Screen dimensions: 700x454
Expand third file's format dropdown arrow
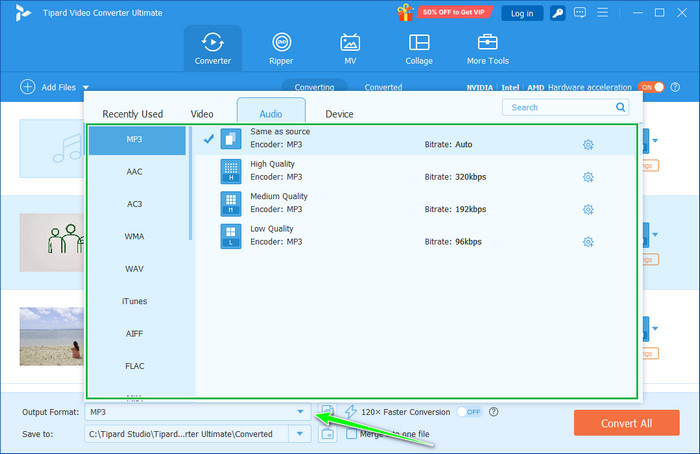tap(655, 329)
